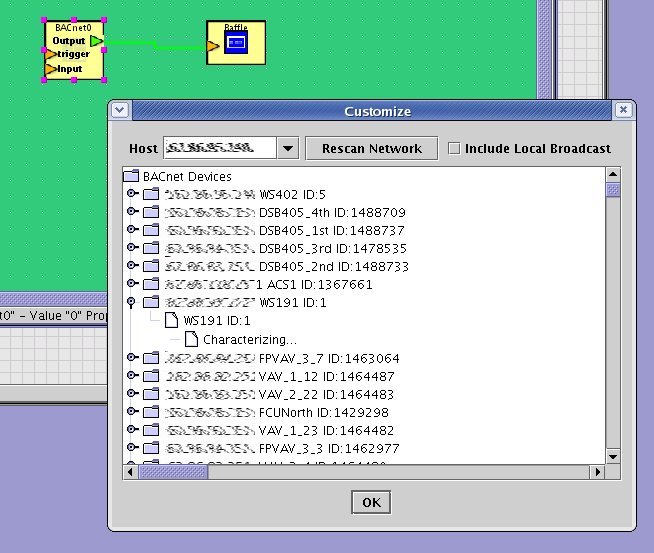Click folder icon of expanded WS191 ID:1
The image size is (654, 553).
click(x=151, y=302)
